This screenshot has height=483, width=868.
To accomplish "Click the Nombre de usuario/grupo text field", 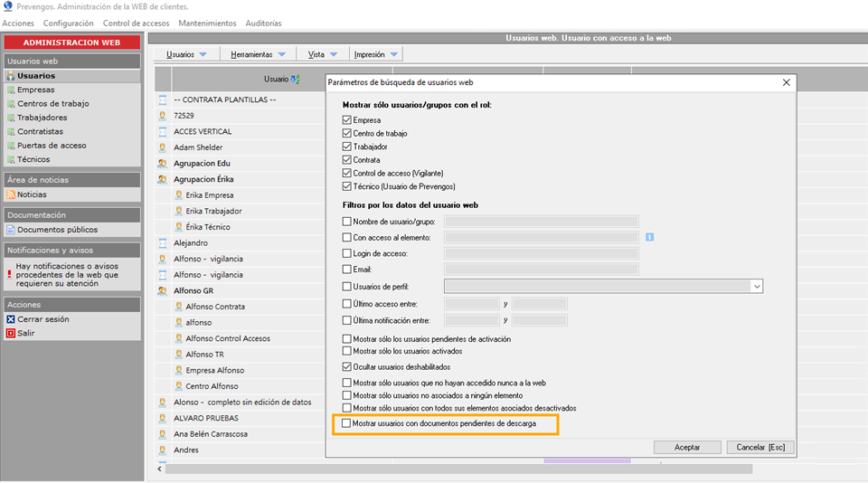I will point(542,221).
